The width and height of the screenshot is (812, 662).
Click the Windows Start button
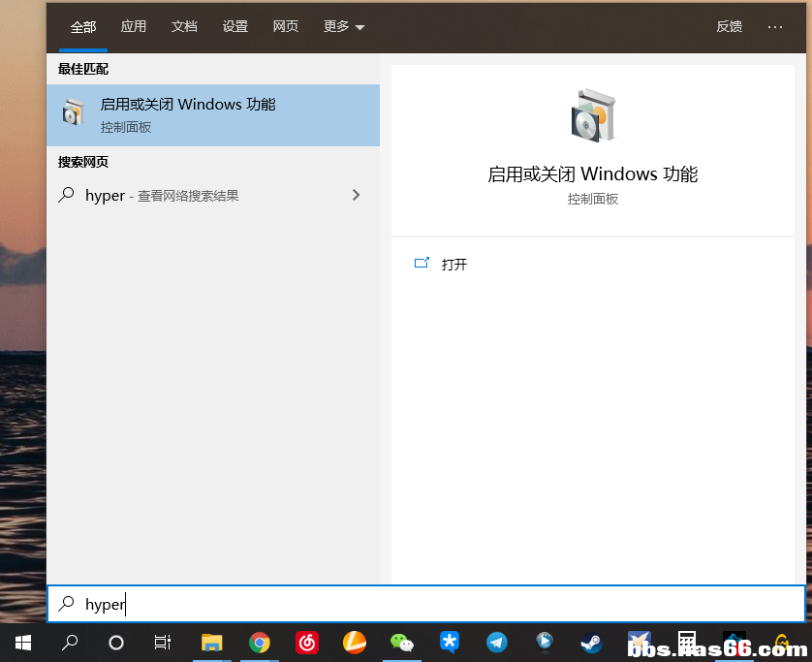pos(21,642)
